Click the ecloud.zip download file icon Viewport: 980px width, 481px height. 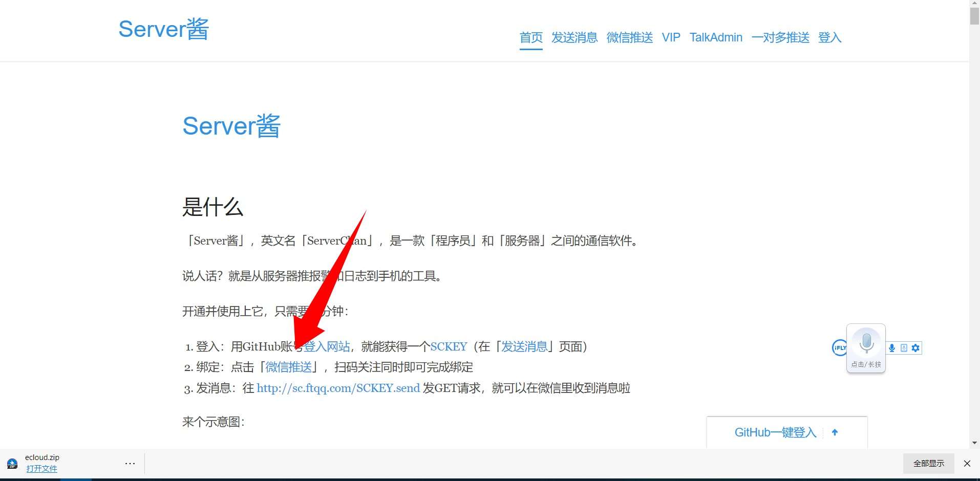tap(12, 464)
